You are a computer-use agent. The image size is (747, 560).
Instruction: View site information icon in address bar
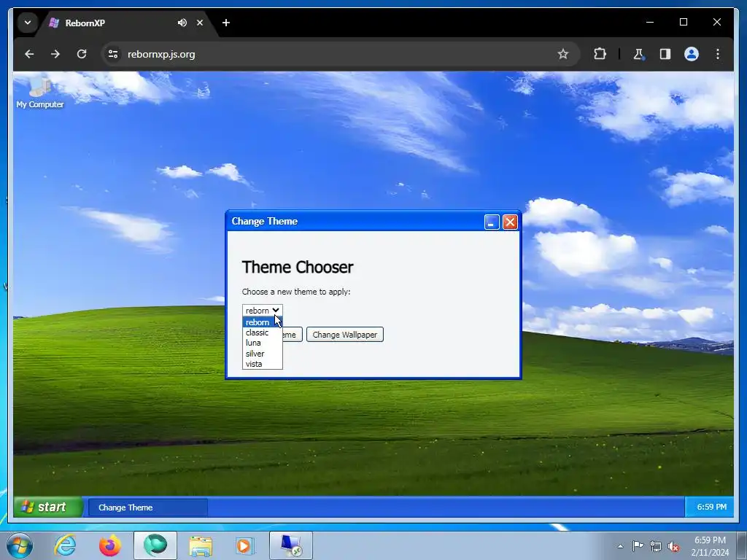[x=113, y=54]
